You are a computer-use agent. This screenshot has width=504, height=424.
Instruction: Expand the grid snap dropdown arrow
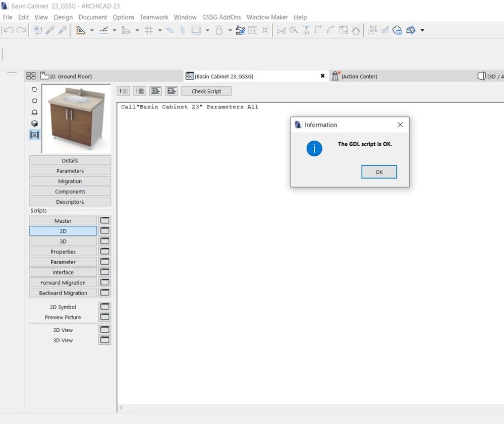[160, 30]
